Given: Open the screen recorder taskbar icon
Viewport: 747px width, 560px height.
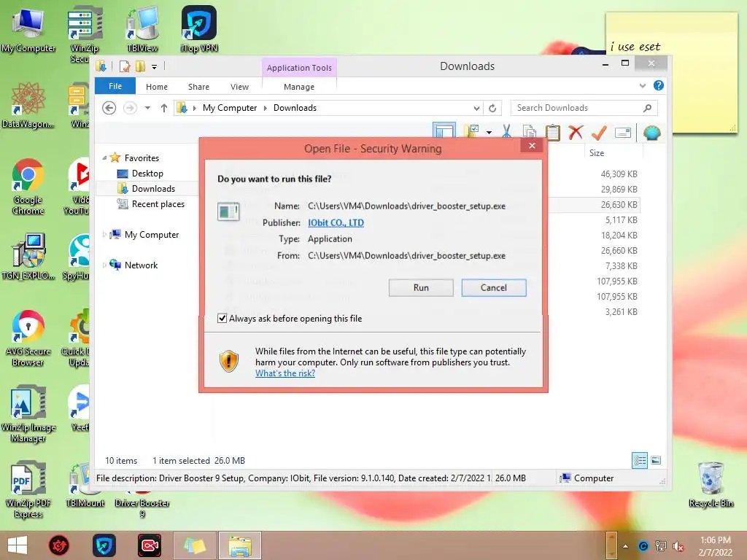Looking at the screenshot, I should (149, 545).
